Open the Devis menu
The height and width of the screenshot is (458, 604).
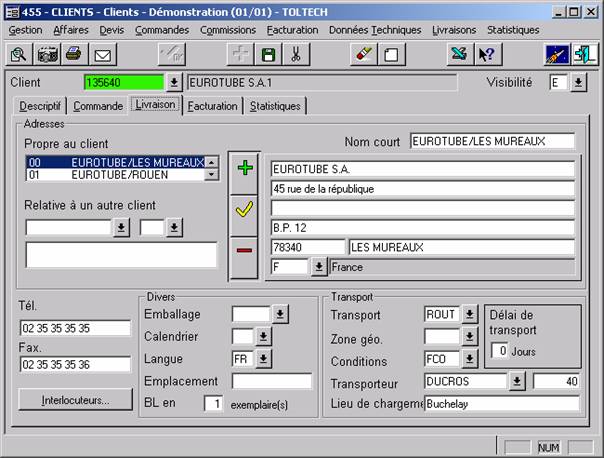(x=112, y=30)
